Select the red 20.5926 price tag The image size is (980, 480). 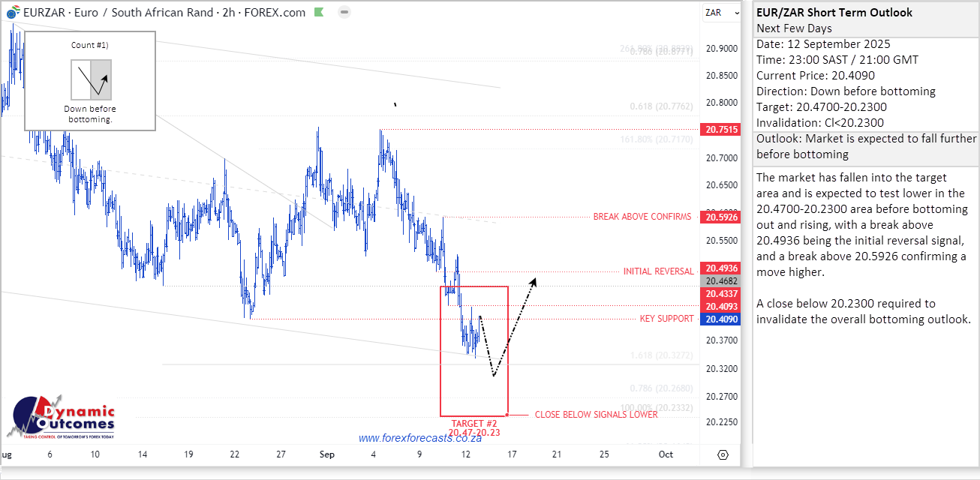(721, 217)
